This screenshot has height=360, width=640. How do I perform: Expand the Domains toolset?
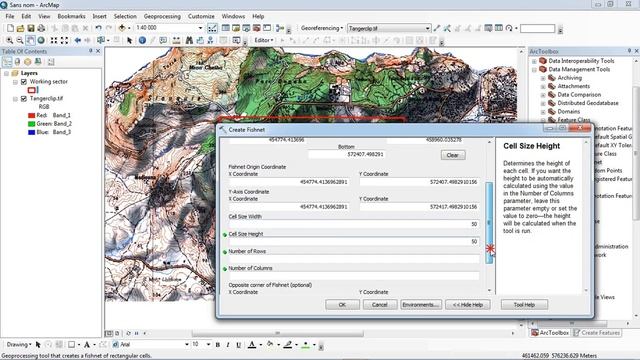pyautogui.click(x=543, y=112)
